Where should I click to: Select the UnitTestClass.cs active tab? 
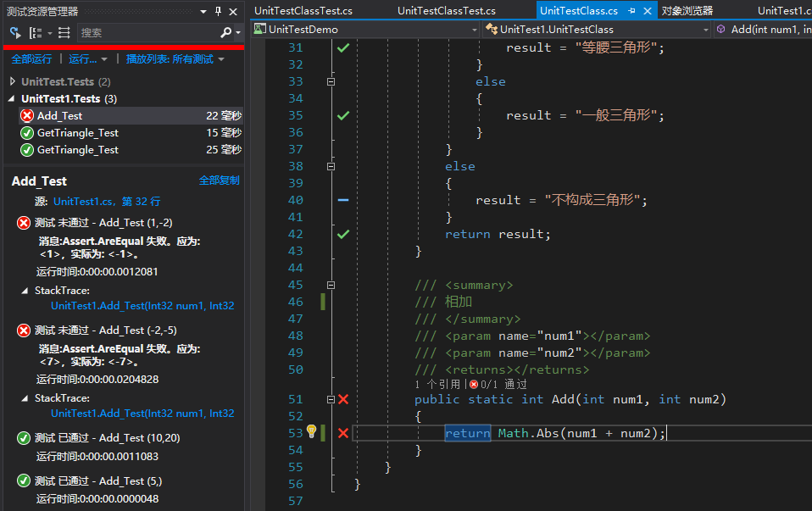pos(579,11)
